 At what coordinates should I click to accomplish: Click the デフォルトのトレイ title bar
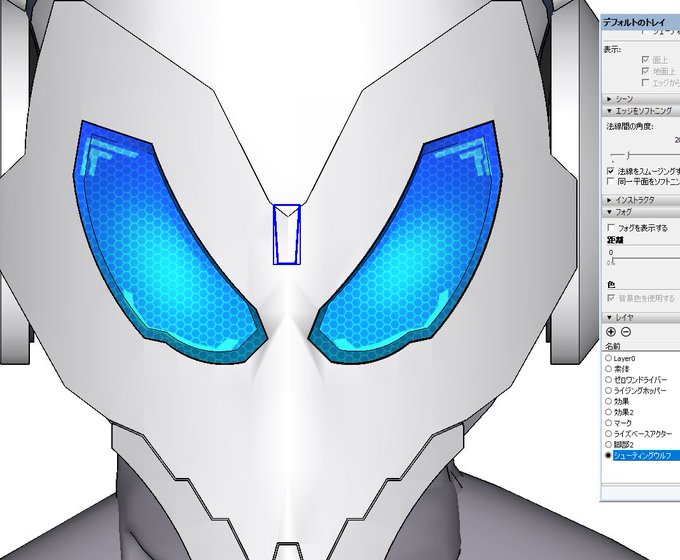click(x=641, y=22)
